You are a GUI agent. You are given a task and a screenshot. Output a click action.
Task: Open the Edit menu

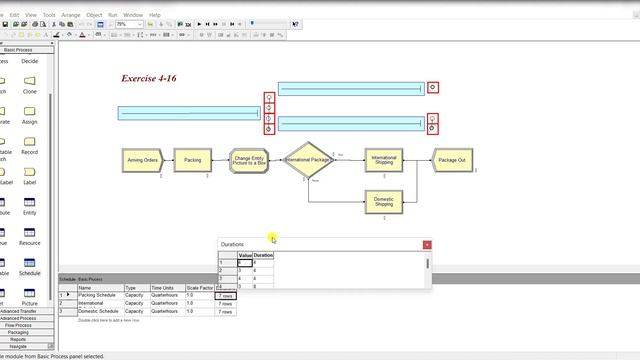click(14, 15)
